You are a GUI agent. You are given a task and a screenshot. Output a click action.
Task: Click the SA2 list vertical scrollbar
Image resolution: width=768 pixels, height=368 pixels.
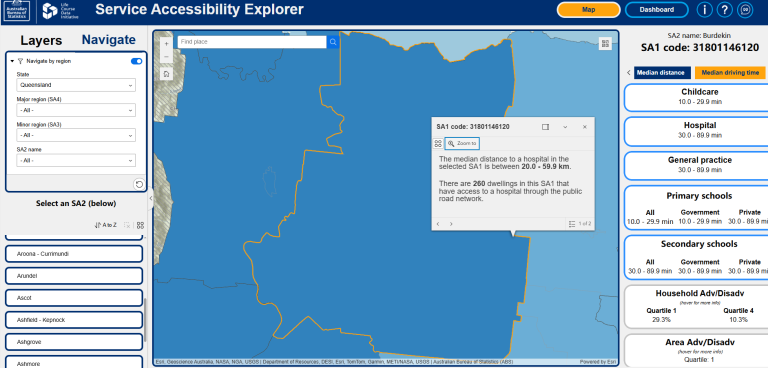click(145, 319)
